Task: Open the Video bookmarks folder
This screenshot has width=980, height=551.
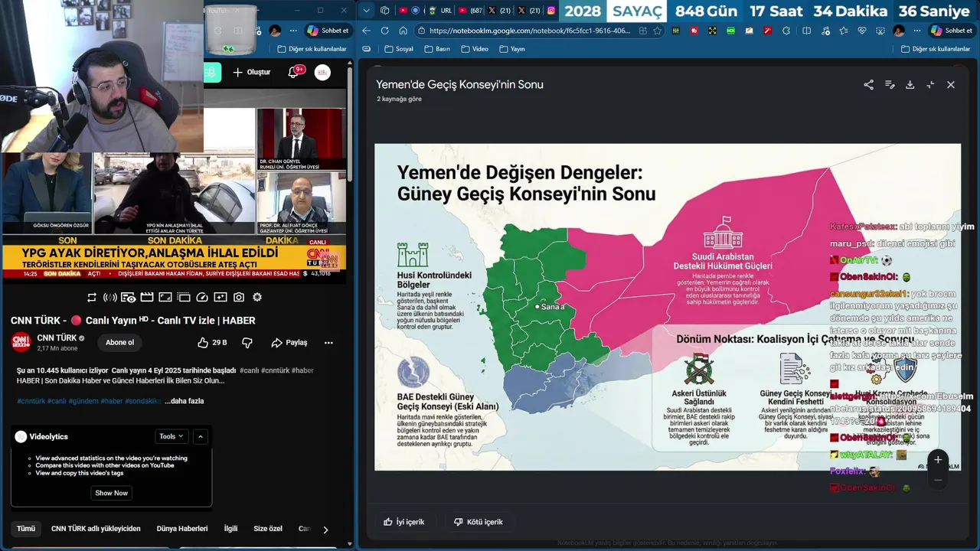Action: click(x=474, y=49)
